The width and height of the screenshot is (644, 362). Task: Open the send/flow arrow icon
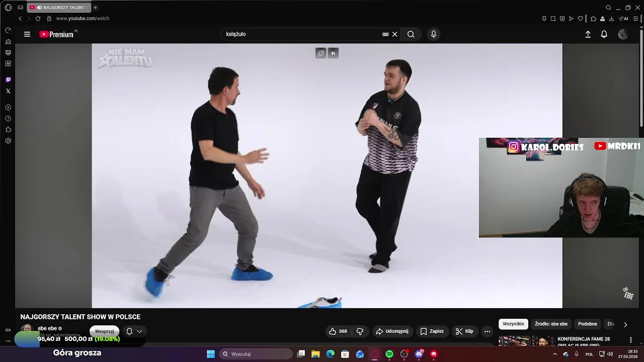pyautogui.click(x=571, y=19)
